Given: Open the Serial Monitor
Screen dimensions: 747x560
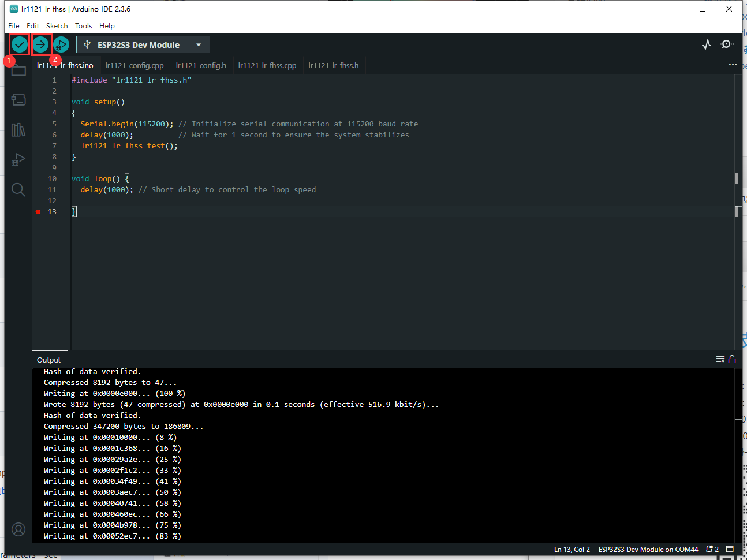Looking at the screenshot, I should coord(727,44).
